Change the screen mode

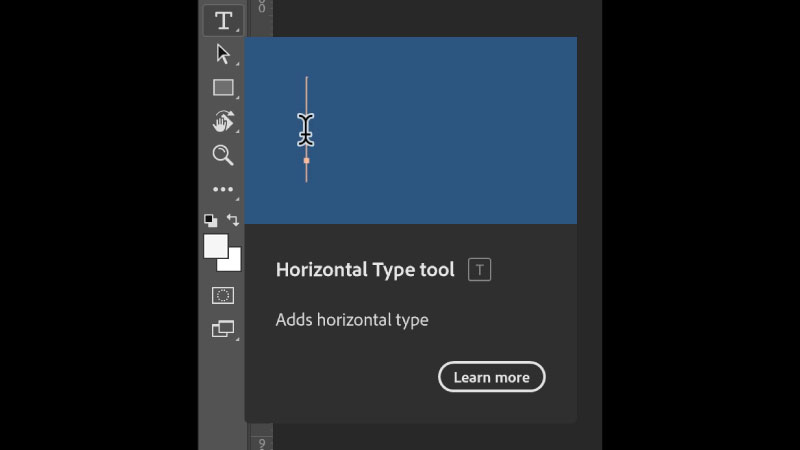tap(223, 329)
